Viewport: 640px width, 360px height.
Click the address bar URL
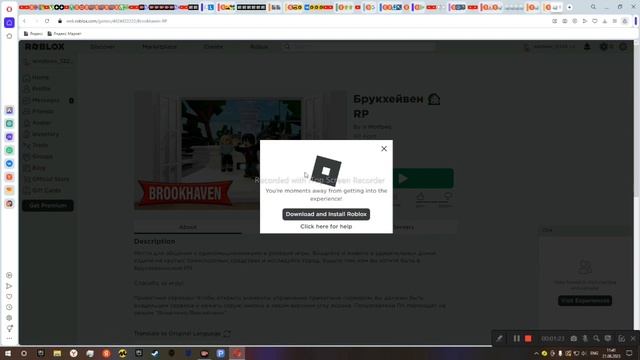click(x=117, y=21)
